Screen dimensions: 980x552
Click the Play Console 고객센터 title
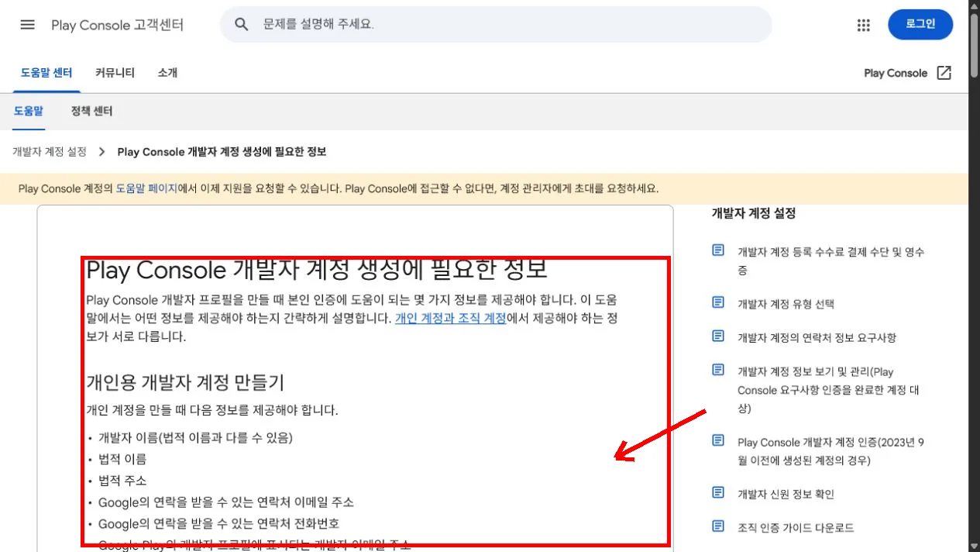click(118, 25)
